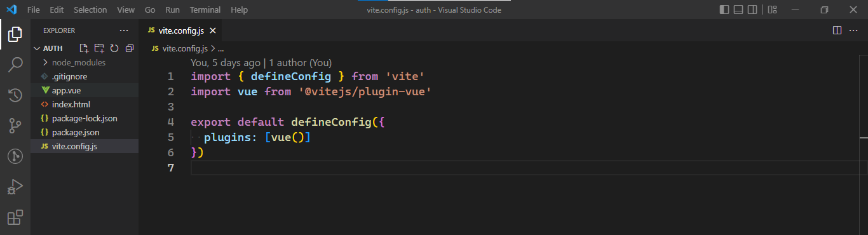868x235 pixels.
Task: Open editor more actions menu
Action: pyautogui.click(x=853, y=30)
